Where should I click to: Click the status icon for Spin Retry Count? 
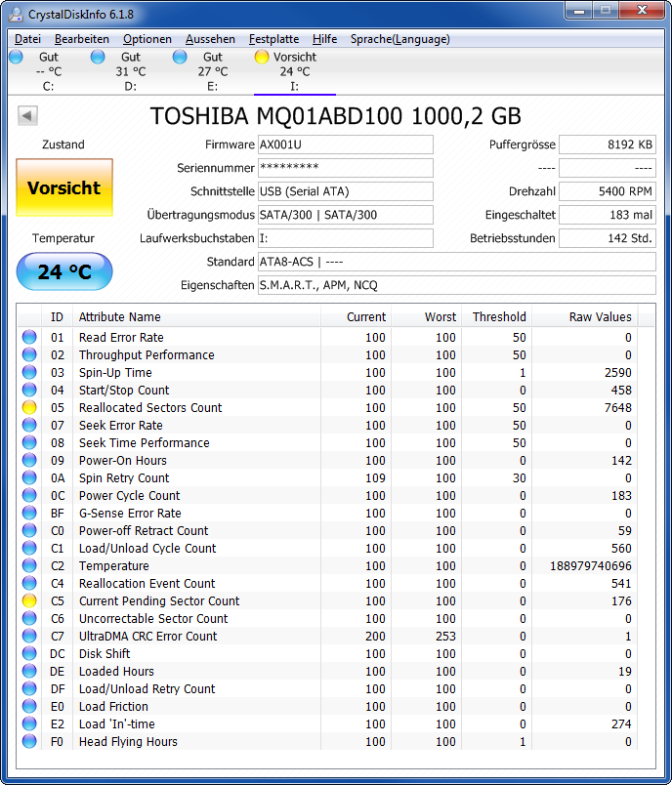click(x=29, y=477)
